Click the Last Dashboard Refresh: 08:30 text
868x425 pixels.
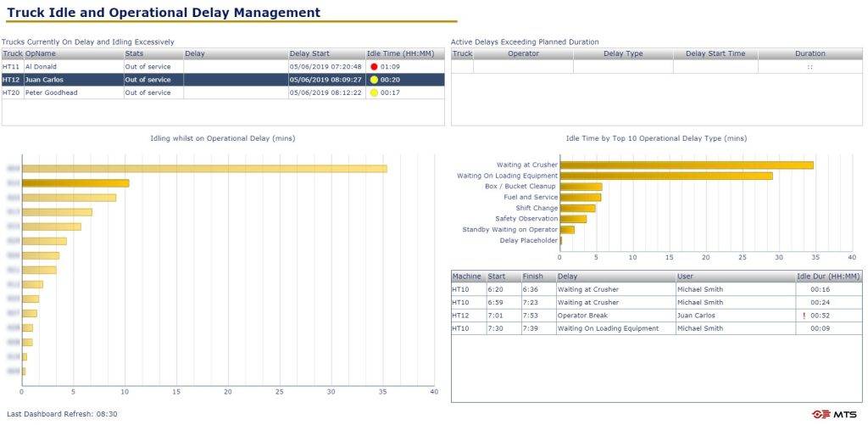point(62,414)
